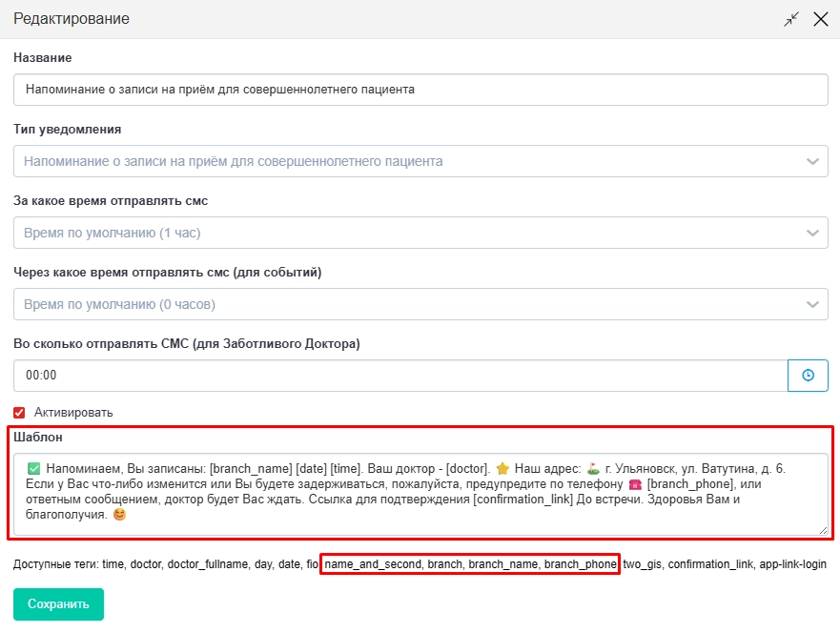Viewport: 840px width, 633px height.
Task: Click the Активировать label text
Action: click(73, 413)
